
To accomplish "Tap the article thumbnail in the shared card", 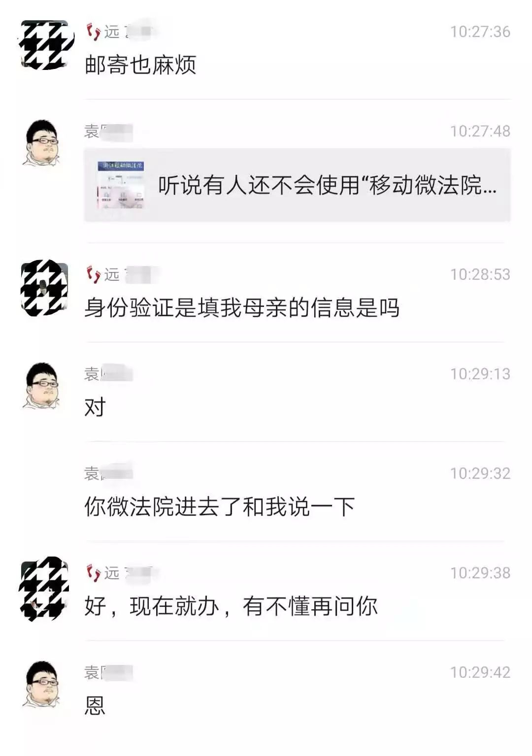I will coord(120,185).
